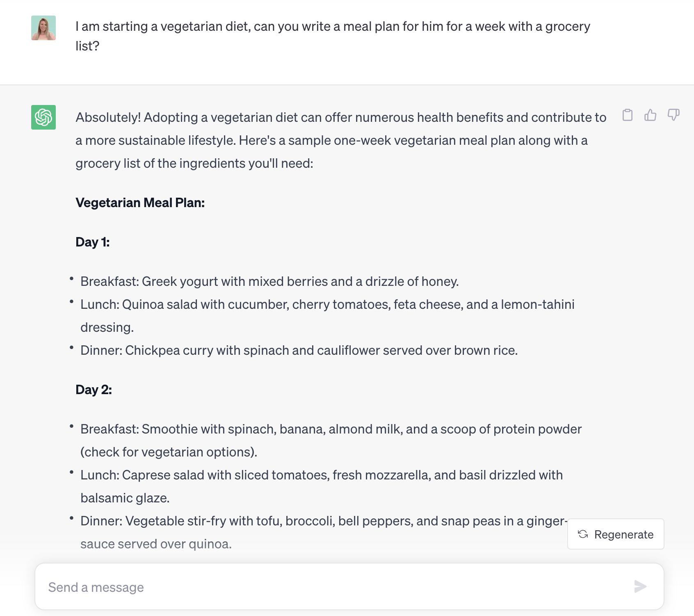Click the refresh icon beside Regenerate
This screenshot has width=694, height=616.
583,534
